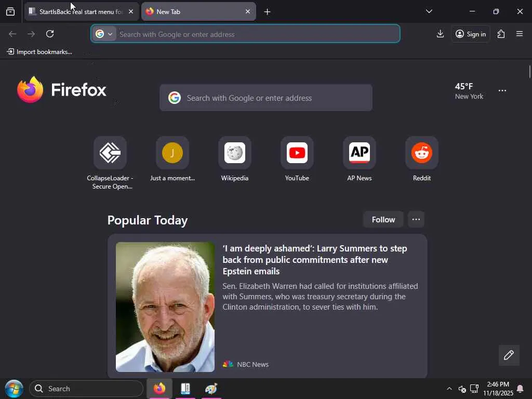Click the Firefox taskbar icon
The width and height of the screenshot is (532, 399).
[159, 389]
